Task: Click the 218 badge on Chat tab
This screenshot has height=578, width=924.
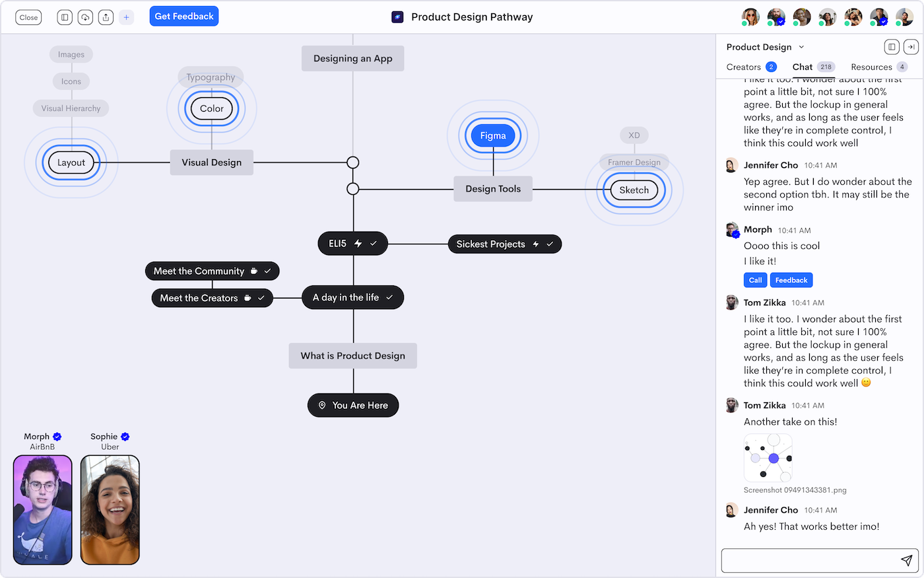Action: [x=826, y=67]
